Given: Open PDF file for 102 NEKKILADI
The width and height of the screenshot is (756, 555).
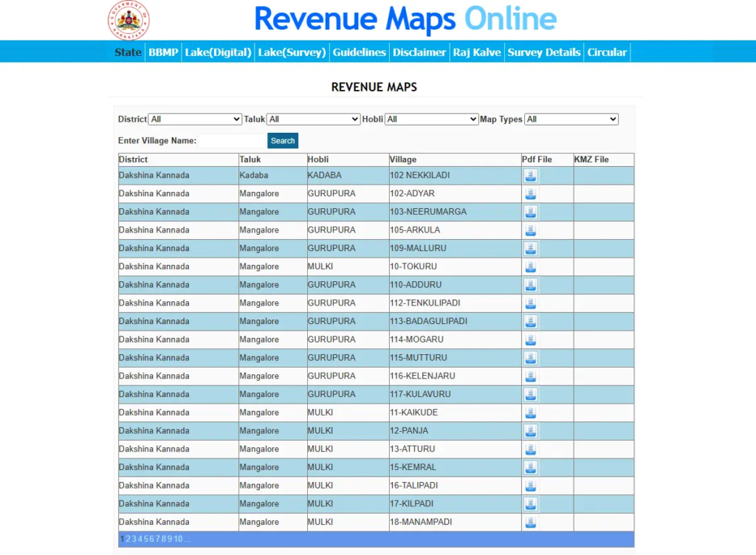Looking at the screenshot, I should [x=530, y=176].
